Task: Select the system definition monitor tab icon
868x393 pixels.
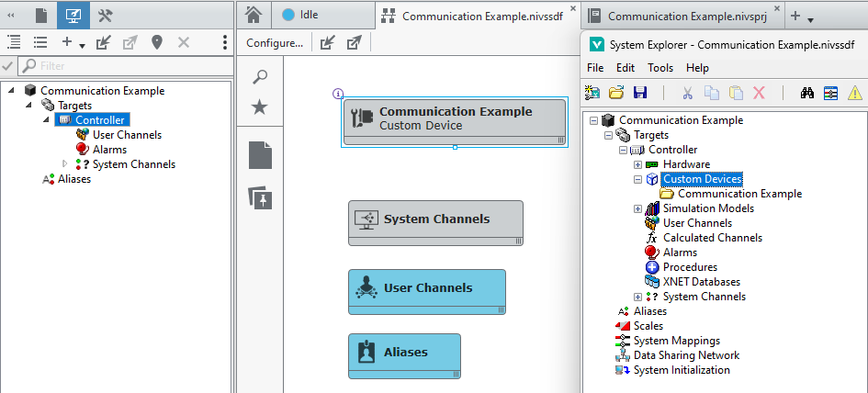Action: point(73,16)
